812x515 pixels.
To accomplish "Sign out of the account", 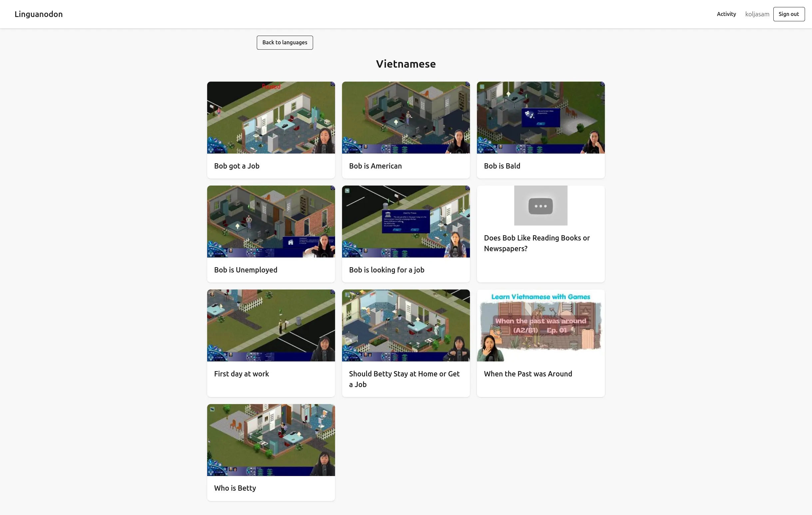I will tap(789, 14).
